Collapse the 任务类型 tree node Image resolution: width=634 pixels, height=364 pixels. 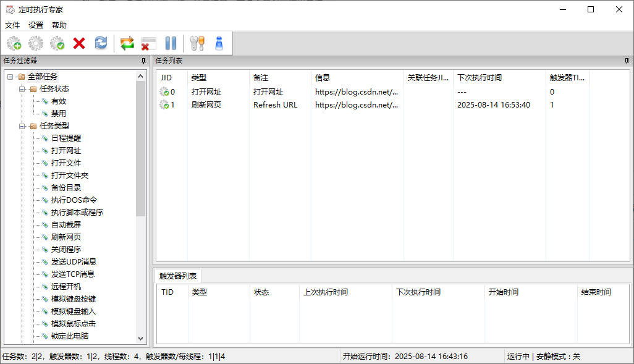(22, 126)
